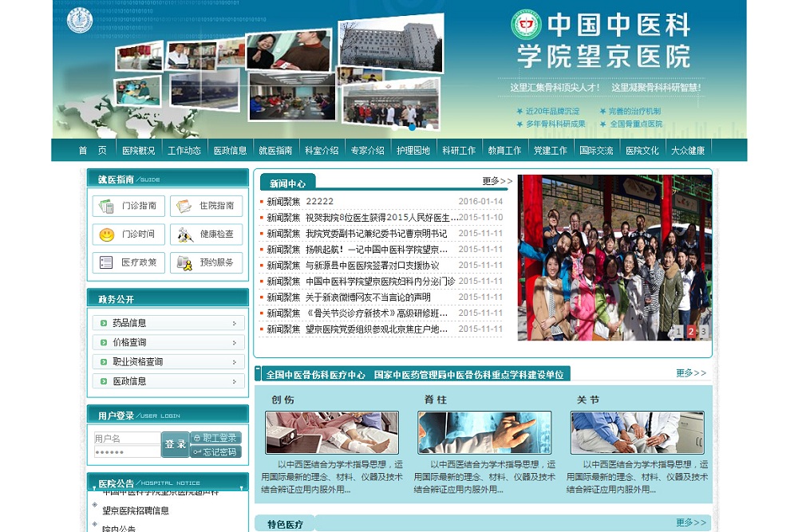
Task: Click banner carousel blue indicator dot
Action: (412, 127)
